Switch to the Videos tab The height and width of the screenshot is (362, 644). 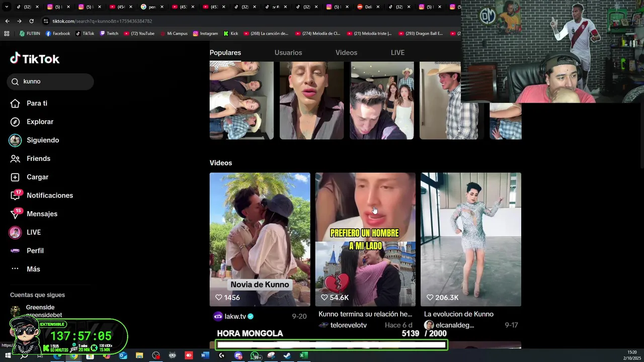346,53
